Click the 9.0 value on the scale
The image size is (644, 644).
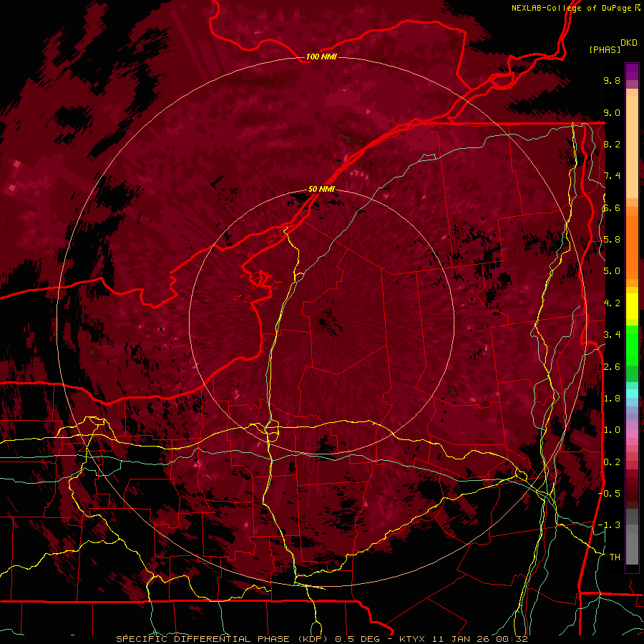coord(612,112)
